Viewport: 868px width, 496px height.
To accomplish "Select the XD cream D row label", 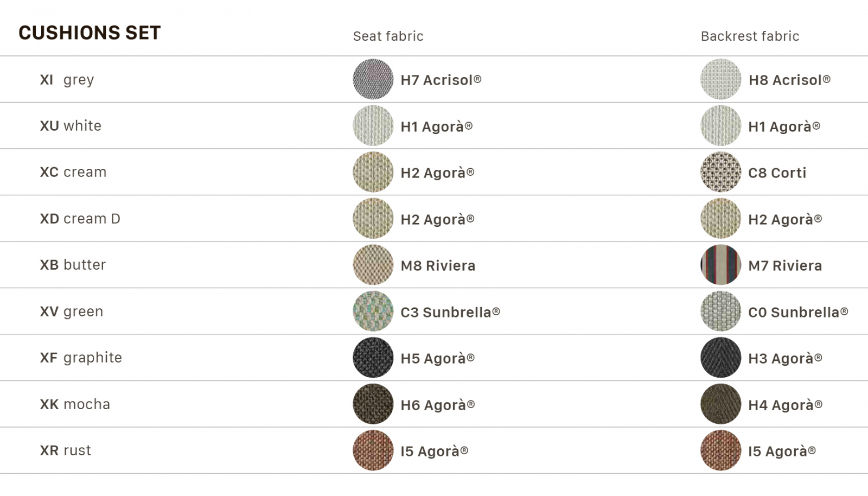I will [x=80, y=219].
